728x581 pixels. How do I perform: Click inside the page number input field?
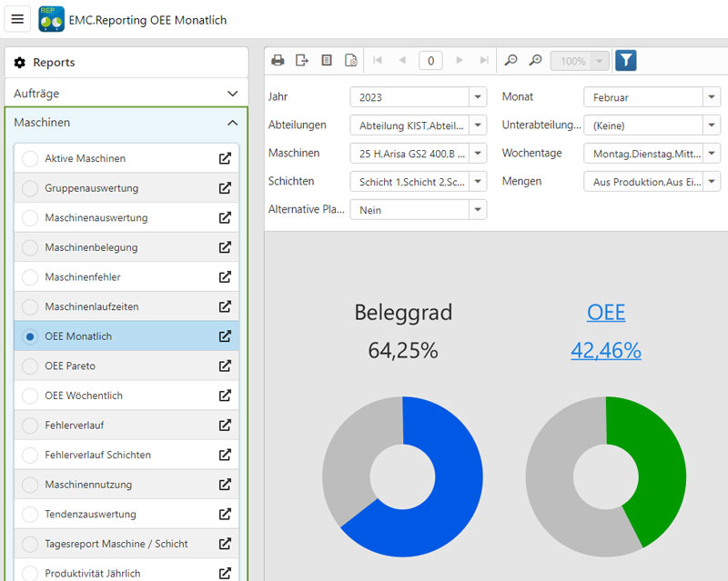tap(430, 60)
